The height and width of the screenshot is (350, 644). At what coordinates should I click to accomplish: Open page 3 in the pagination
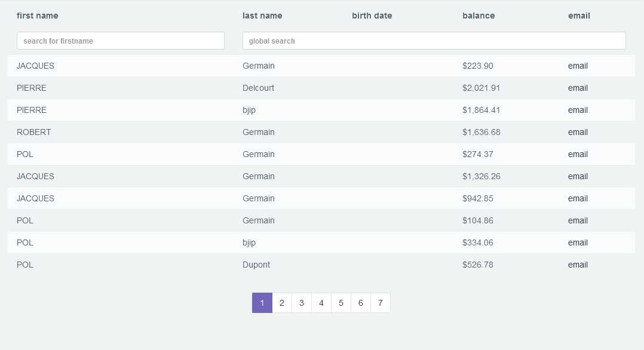pyautogui.click(x=302, y=303)
